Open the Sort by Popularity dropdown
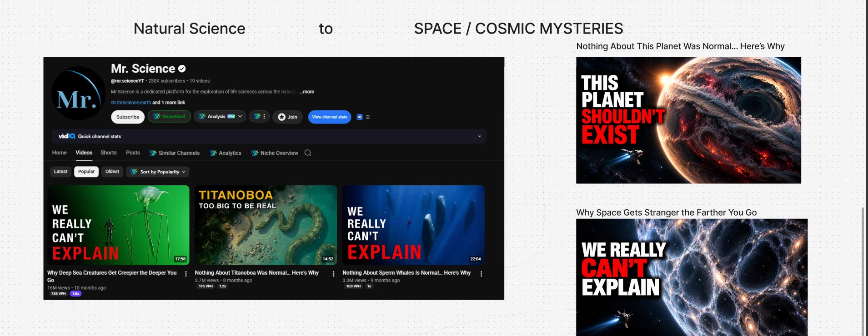The height and width of the screenshot is (336, 868). 158,172
